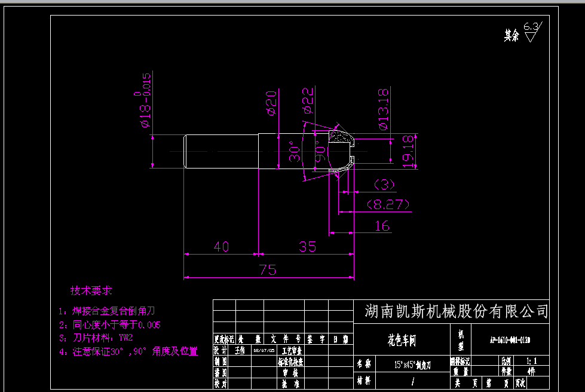Select the (8.27) reference dimension
Screen dimensions: 585x392
pyautogui.click(x=388, y=204)
